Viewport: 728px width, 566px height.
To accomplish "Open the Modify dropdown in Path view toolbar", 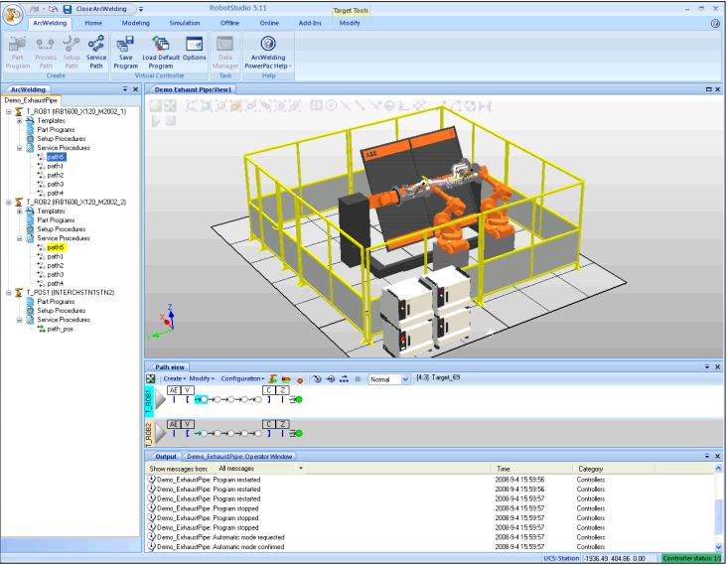I will [x=202, y=379].
